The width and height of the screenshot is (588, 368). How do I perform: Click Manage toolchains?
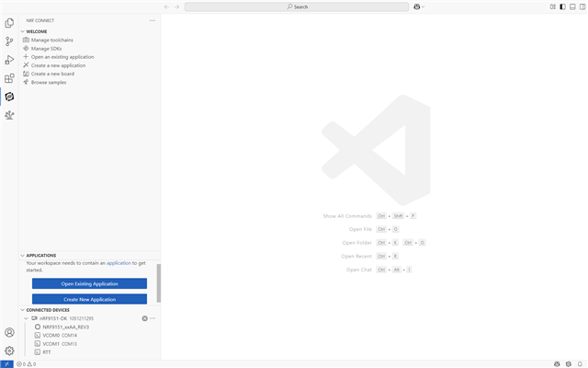(52, 40)
